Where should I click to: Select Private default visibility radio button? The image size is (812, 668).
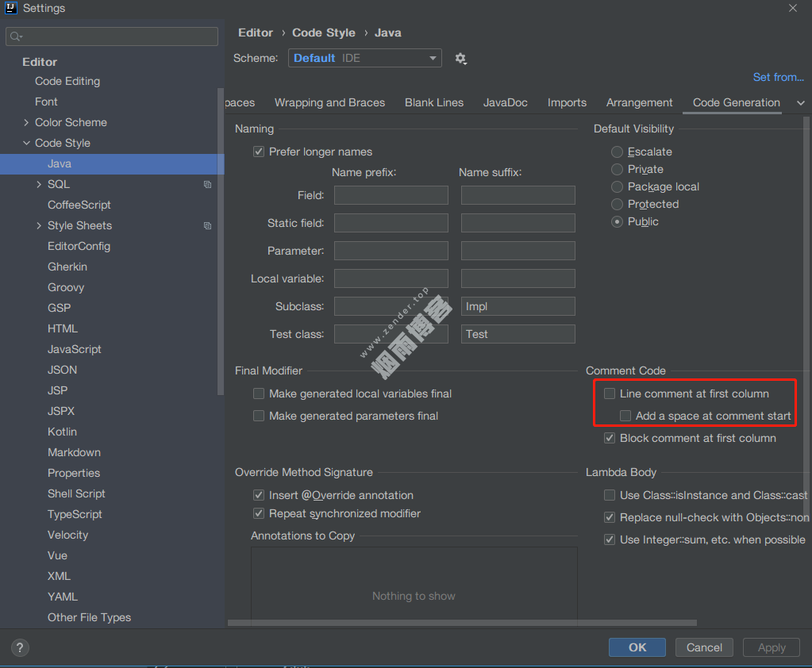[x=617, y=169]
